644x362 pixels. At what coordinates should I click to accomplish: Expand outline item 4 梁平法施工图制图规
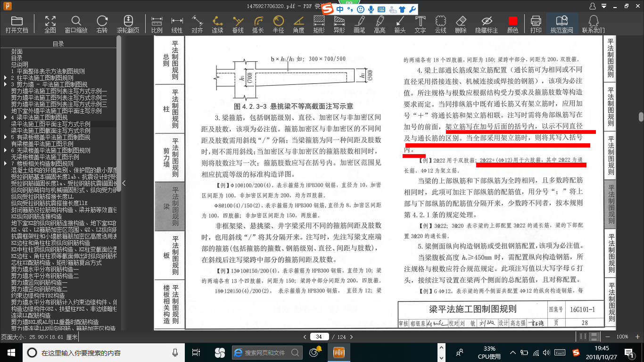point(5,117)
